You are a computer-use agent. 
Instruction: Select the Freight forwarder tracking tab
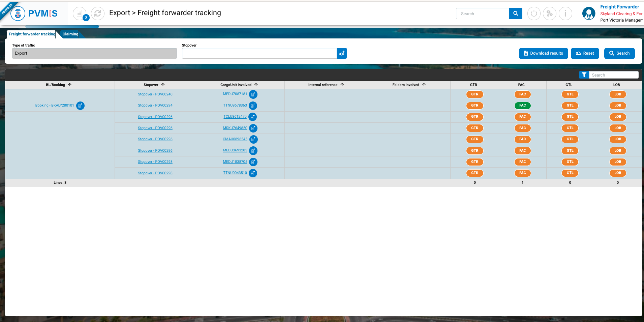point(32,34)
